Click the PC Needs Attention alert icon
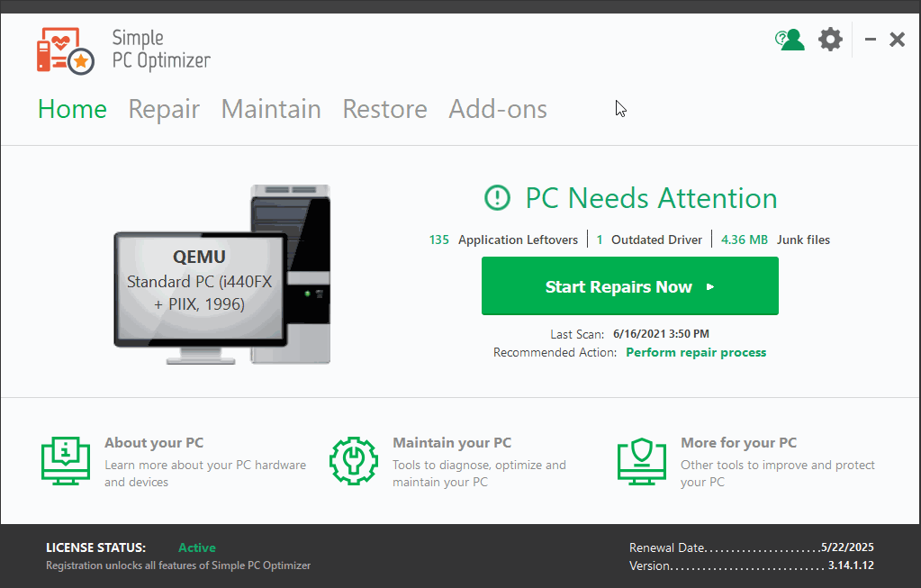Screen dimensions: 921x588 click(498, 198)
